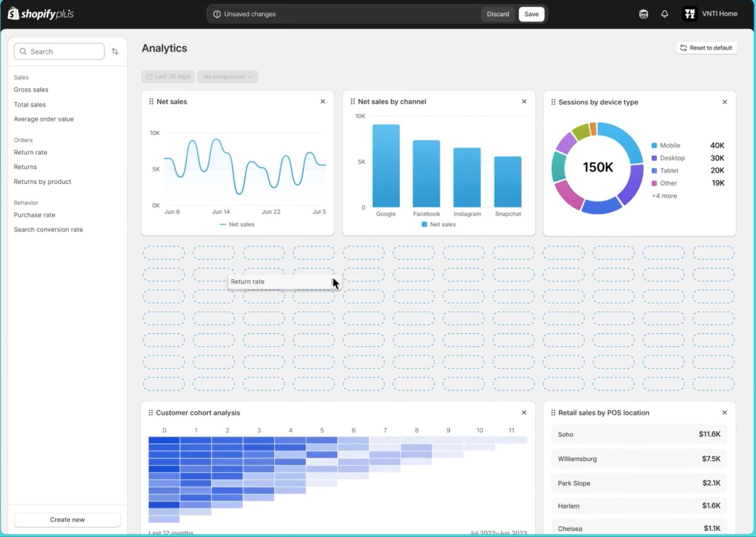Image resolution: width=756 pixels, height=537 pixels.
Task: Select Average order value metric
Action: coord(43,119)
